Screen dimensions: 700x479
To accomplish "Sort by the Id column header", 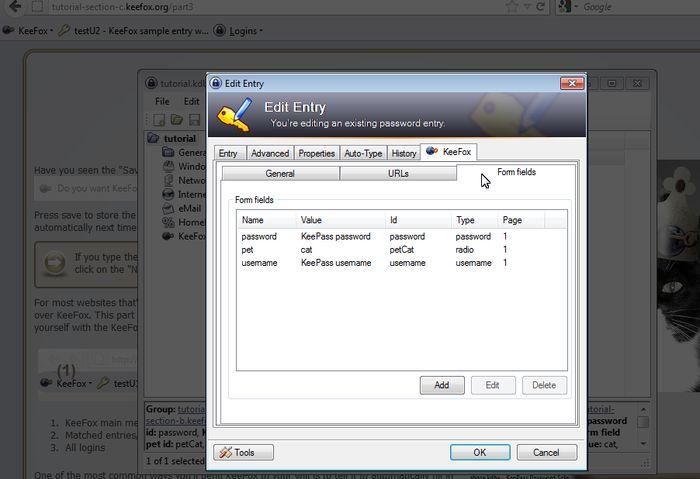I will (418, 220).
